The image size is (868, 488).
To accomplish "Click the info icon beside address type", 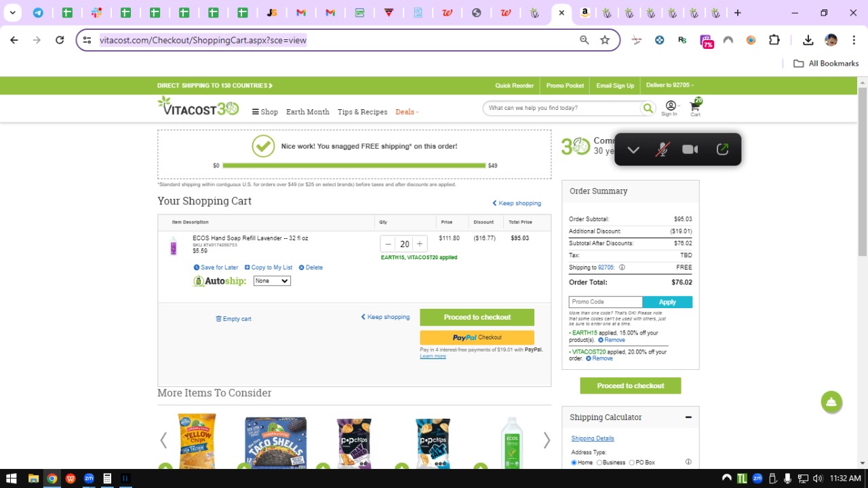I will [x=688, y=462].
